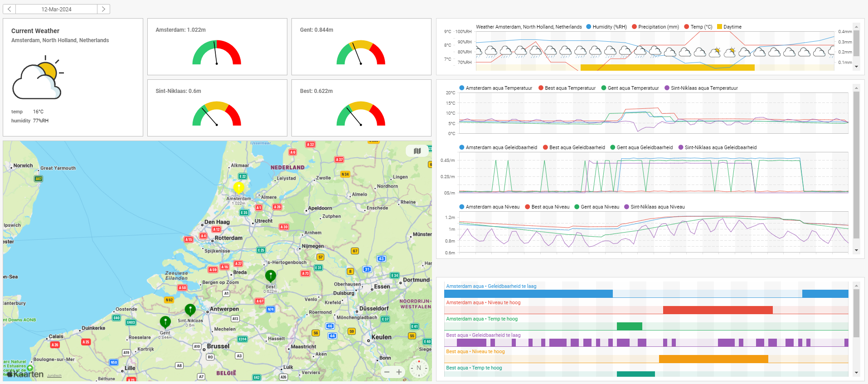
Task: Go to previous day arrow
Action: [x=10, y=9]
